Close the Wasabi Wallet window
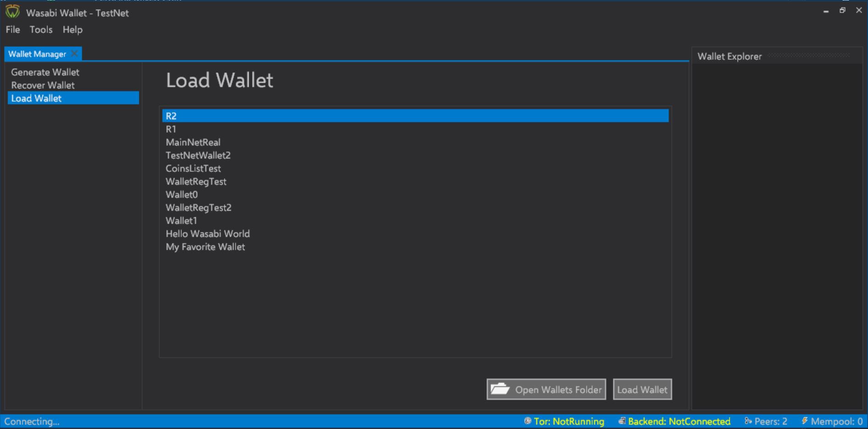Screen dimensions: 868x429 859,11
